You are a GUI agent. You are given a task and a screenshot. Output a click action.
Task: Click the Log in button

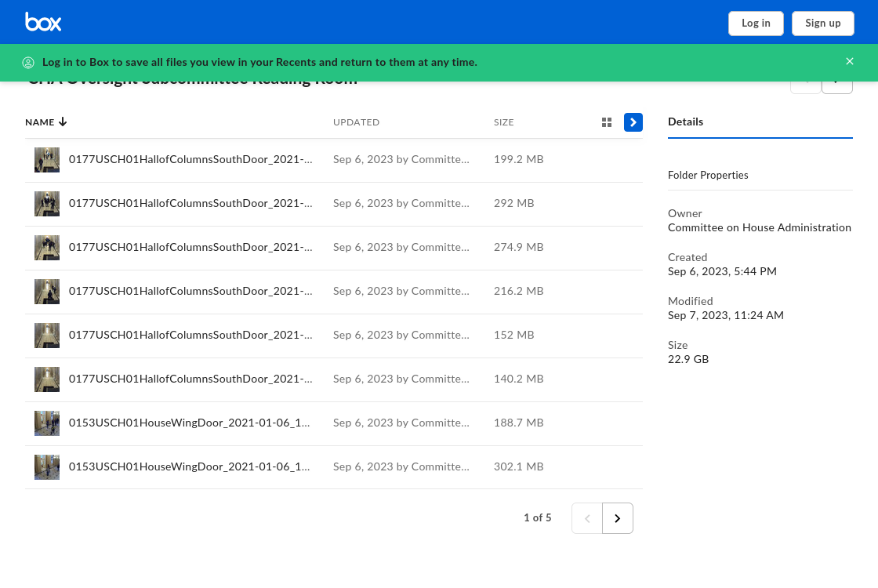point(756,23)
